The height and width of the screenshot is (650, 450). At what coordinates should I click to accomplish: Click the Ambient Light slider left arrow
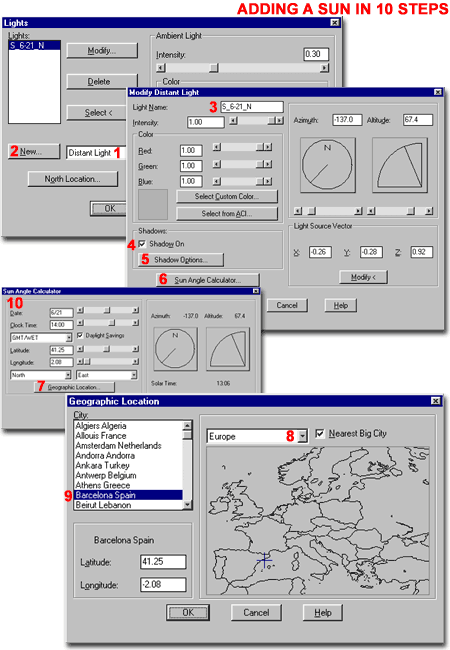click(x=161, y=68)
